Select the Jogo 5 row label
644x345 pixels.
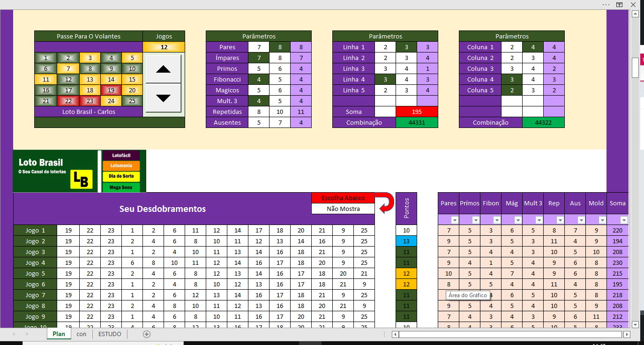pyautogui.click(x=35, y=273)
